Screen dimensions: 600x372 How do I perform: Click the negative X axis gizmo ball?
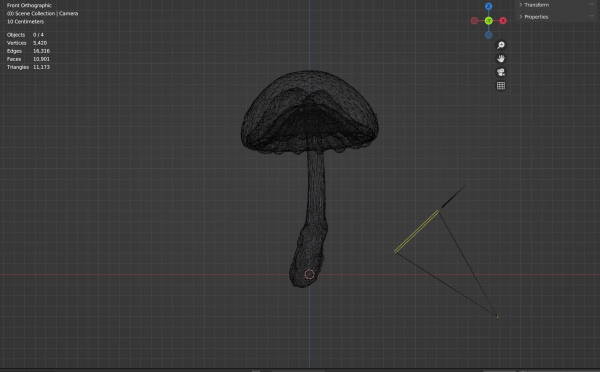click(474, 21)
